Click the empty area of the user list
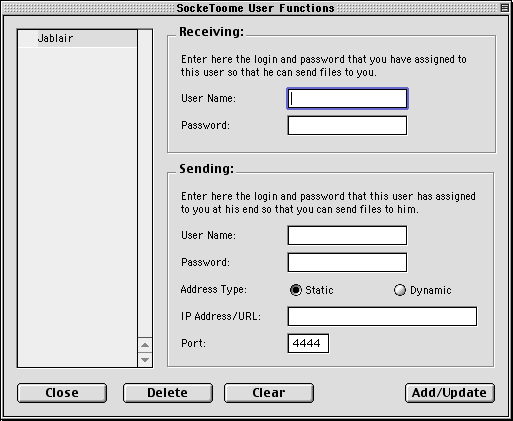 77,207
